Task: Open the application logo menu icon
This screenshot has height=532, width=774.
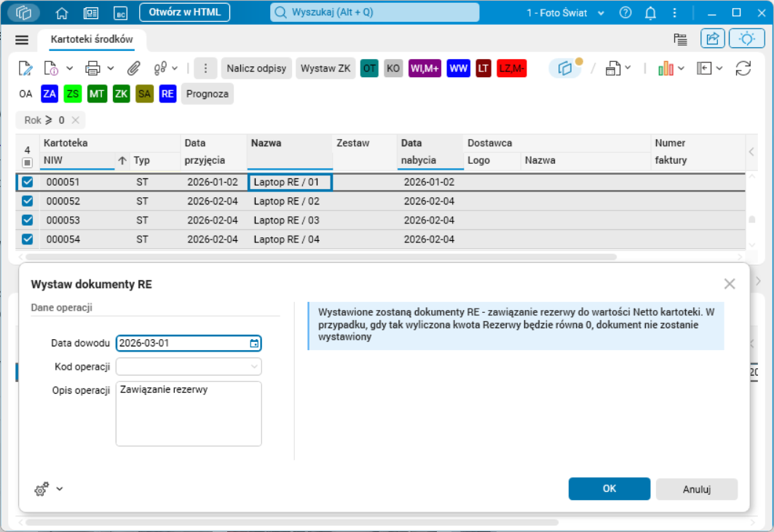Action: 23,13
